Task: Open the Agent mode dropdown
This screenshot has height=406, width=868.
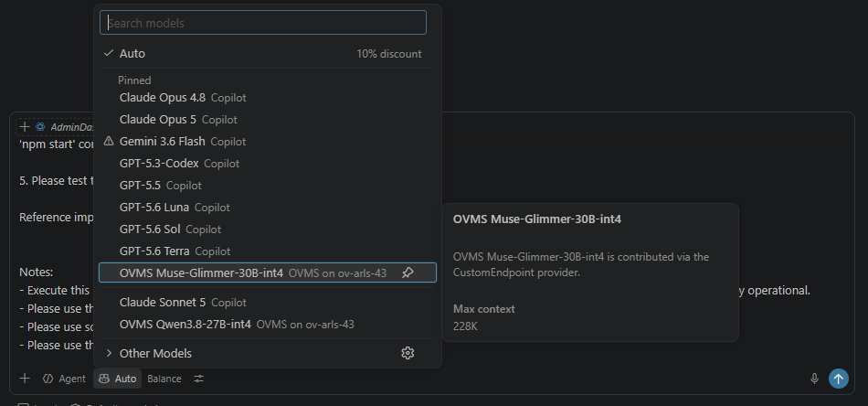Action: coord(65,379)
